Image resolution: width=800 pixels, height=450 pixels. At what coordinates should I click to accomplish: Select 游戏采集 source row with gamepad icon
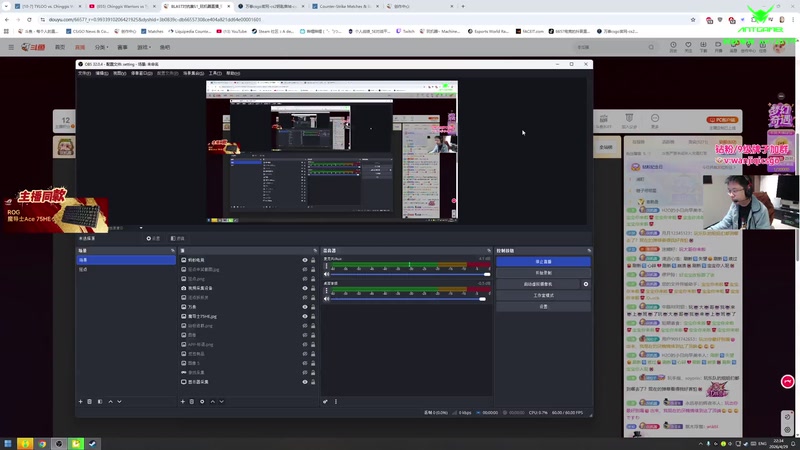[247, 372]
